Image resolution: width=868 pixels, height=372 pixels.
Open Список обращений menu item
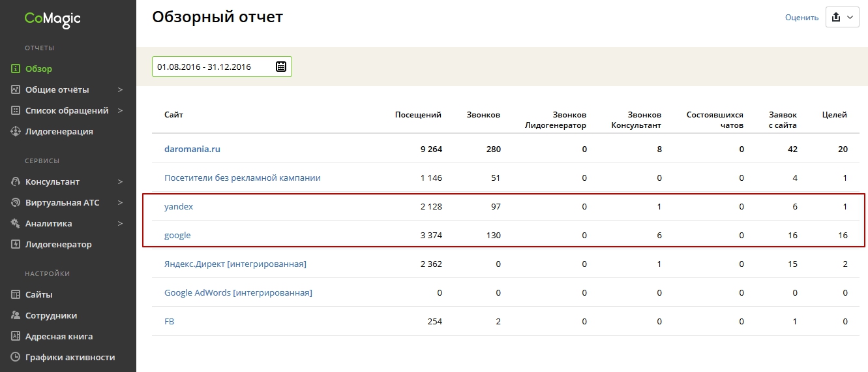click(68, 110)
